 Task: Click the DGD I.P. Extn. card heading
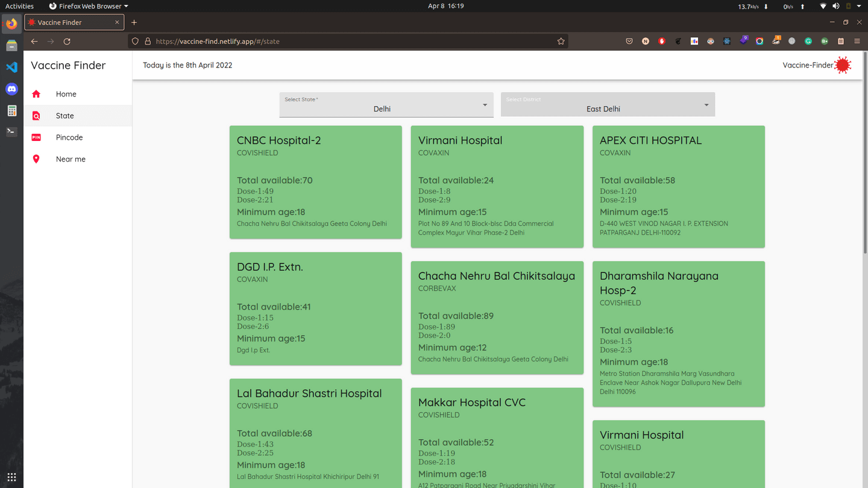(269, 267)
